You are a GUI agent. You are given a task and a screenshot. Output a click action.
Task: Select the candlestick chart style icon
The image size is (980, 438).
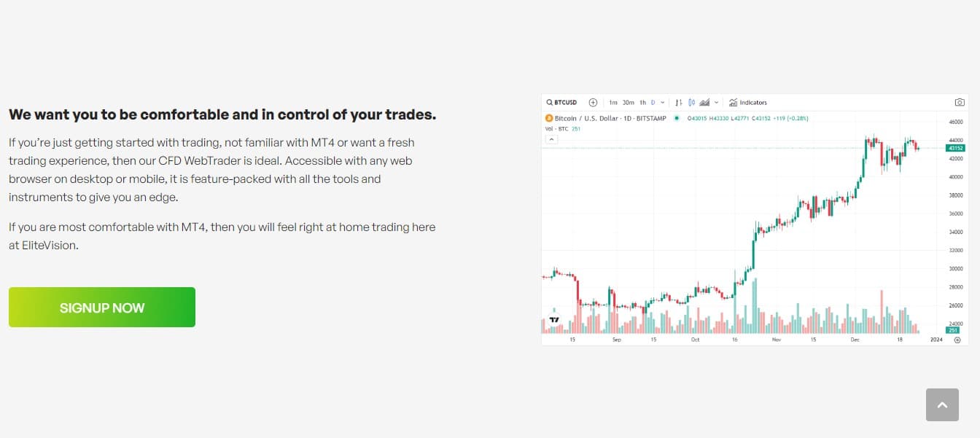click(x=691, y=102)
